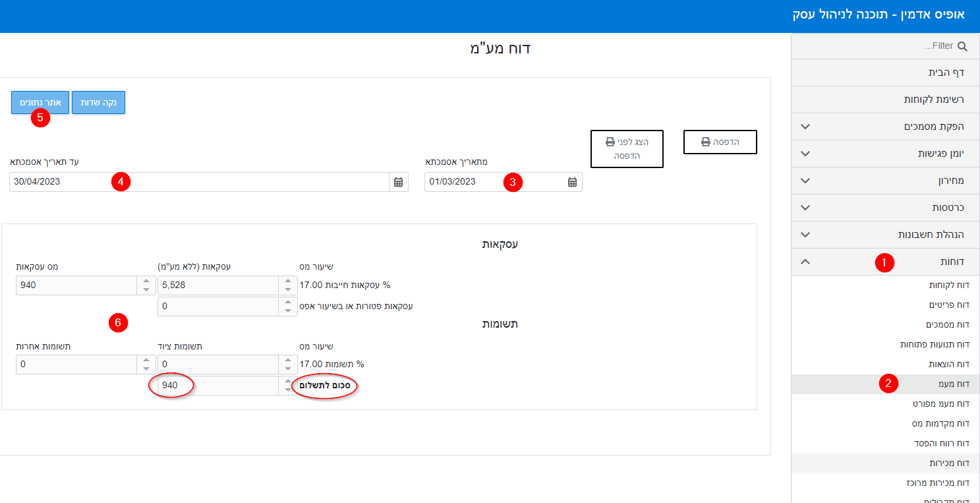Viewport: 980px width, 503px height.
Task: Decrease סכום לתשלום value with down arrow
Action: (288, 390)
